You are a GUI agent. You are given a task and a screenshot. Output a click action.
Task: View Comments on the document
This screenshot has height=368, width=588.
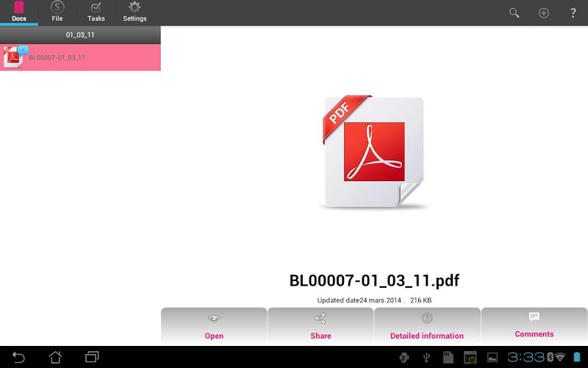[x=534, y=326]
